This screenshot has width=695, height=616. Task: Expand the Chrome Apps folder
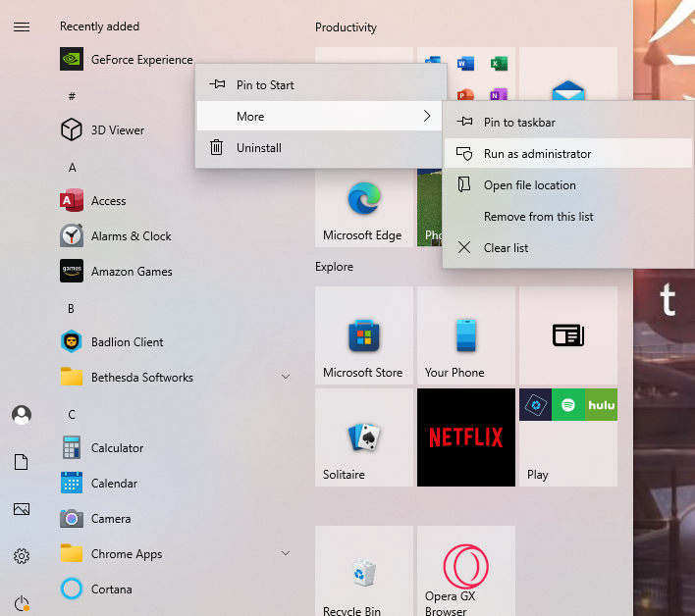click(285, 554)
